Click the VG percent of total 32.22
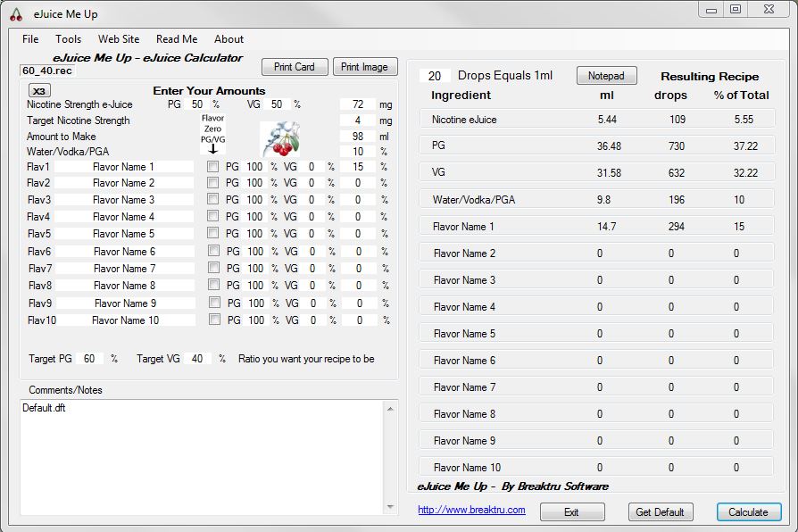798x532 pixels. 745,173
